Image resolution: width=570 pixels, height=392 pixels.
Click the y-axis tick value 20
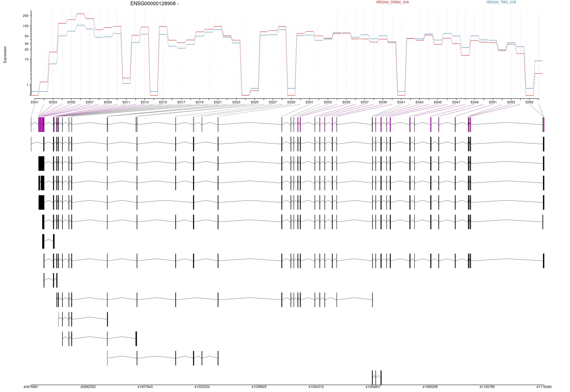pyautogui.click(x=27, y=49)
